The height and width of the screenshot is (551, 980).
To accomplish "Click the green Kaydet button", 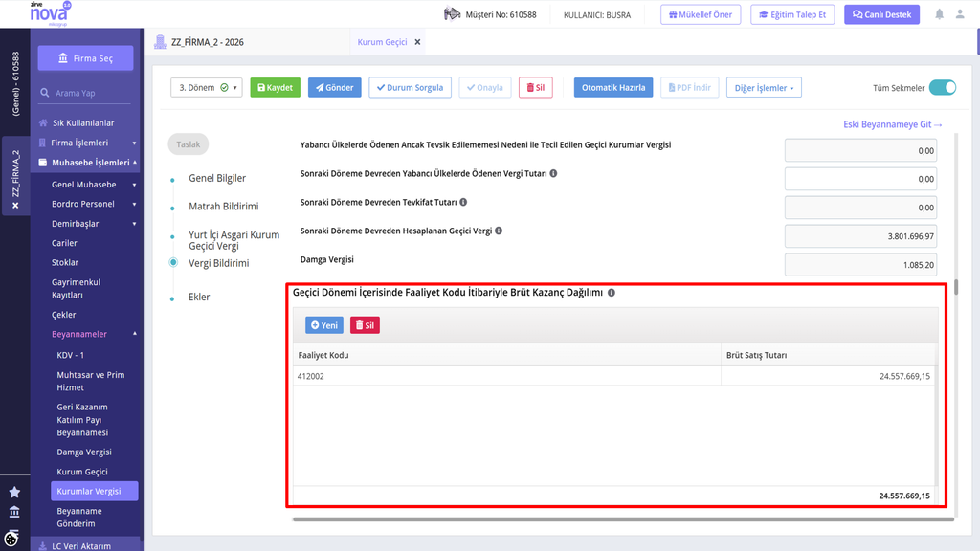I will point(275,87).
